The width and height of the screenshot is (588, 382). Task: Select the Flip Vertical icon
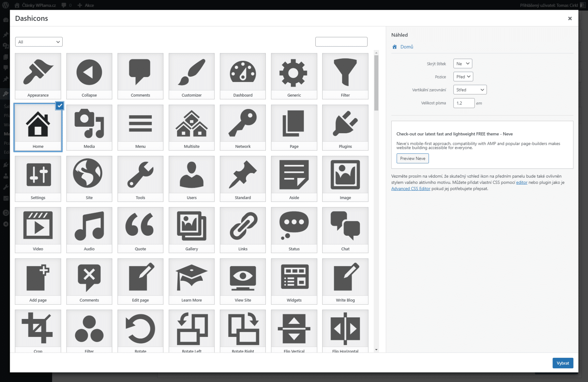294,331
